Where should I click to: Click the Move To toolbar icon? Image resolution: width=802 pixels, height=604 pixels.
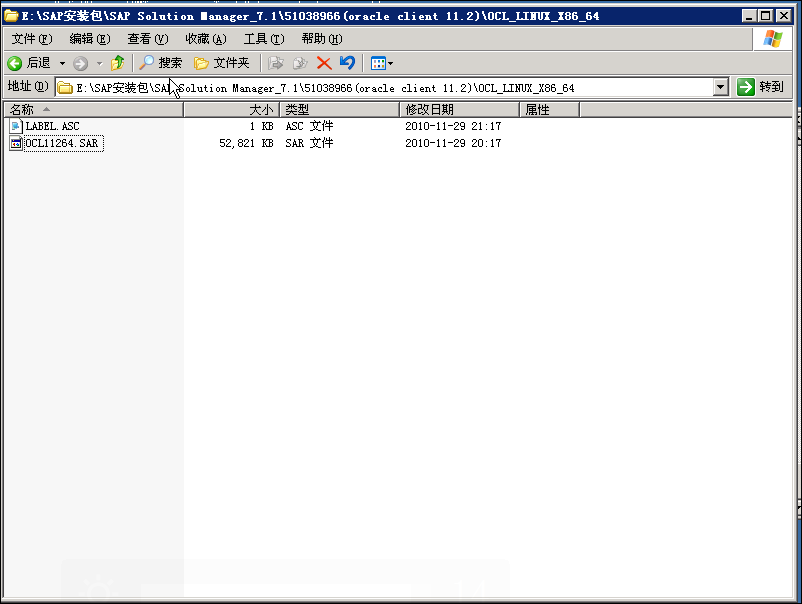click(x=276, y=63)
